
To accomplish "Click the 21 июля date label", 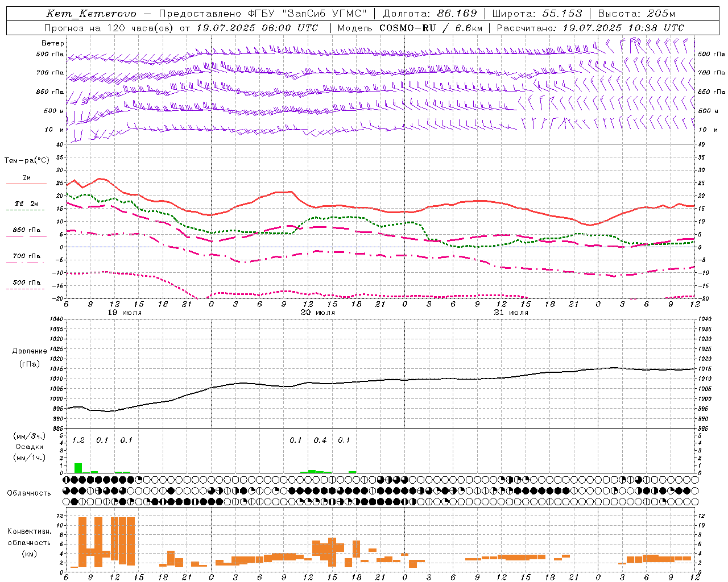I will click(x=511, y=313).
